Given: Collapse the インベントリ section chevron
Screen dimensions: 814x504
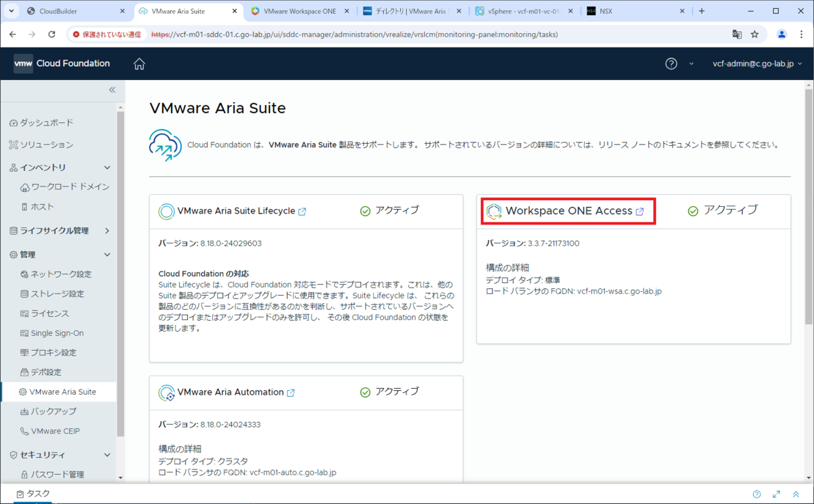Looking at the screenshot, I should (106, 168).
